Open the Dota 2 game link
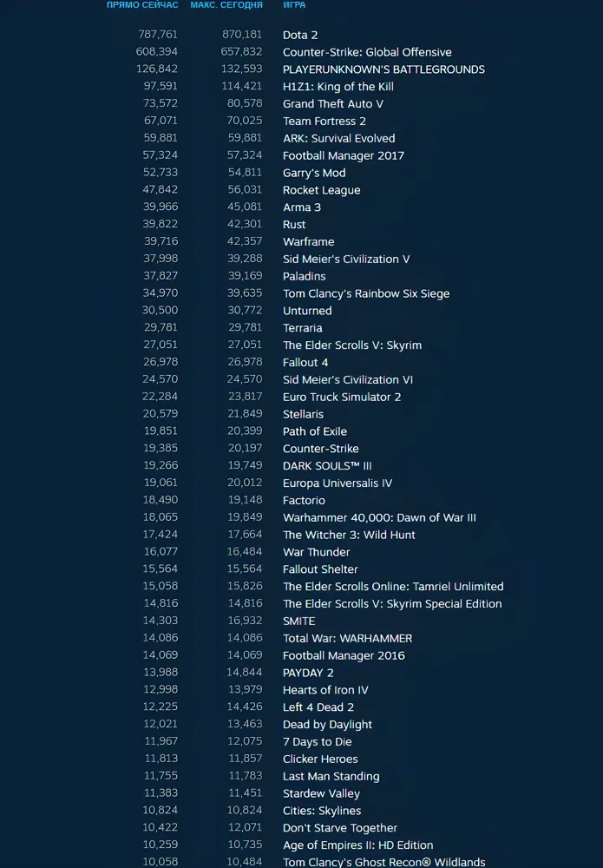Viewport: 603px width, 868px height. point(300,35)
